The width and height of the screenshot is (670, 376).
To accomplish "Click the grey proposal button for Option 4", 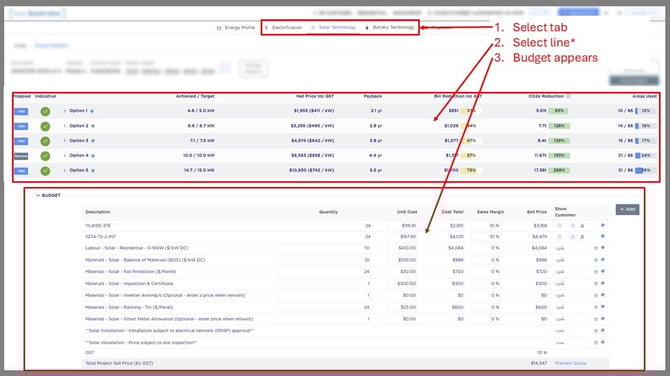I will click(x=21, y=156).
